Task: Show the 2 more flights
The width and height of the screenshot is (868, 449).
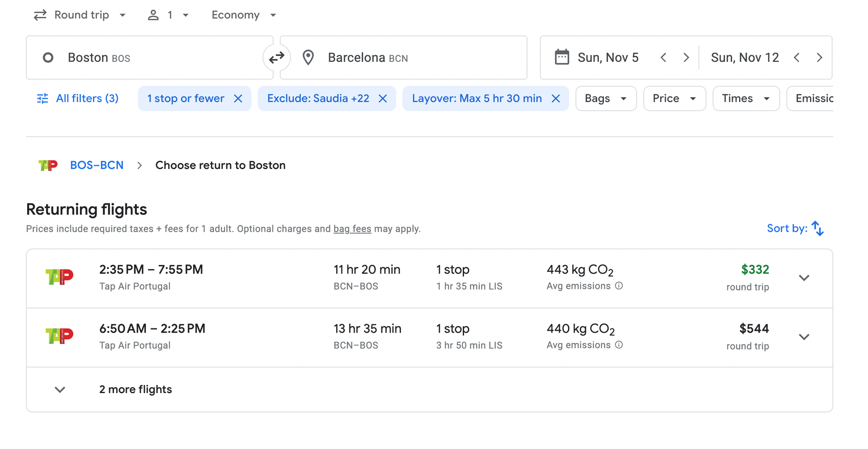Action: pyautogui.click(x=135, y=389)
